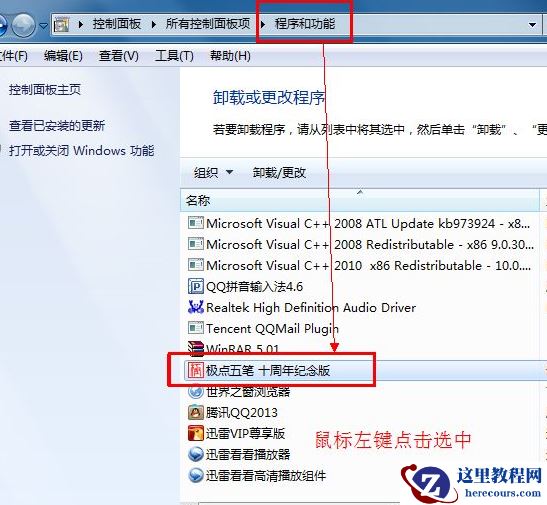Screen dimensions: 547x505
Task: Click the 世界之窗浏览器 globe icon
Action: tap(196, 392)
